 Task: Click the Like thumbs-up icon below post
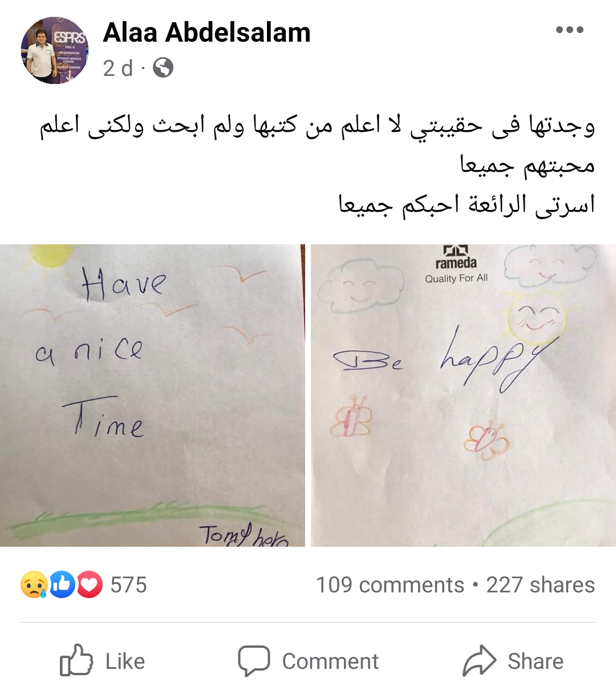(x=76, y=661)
